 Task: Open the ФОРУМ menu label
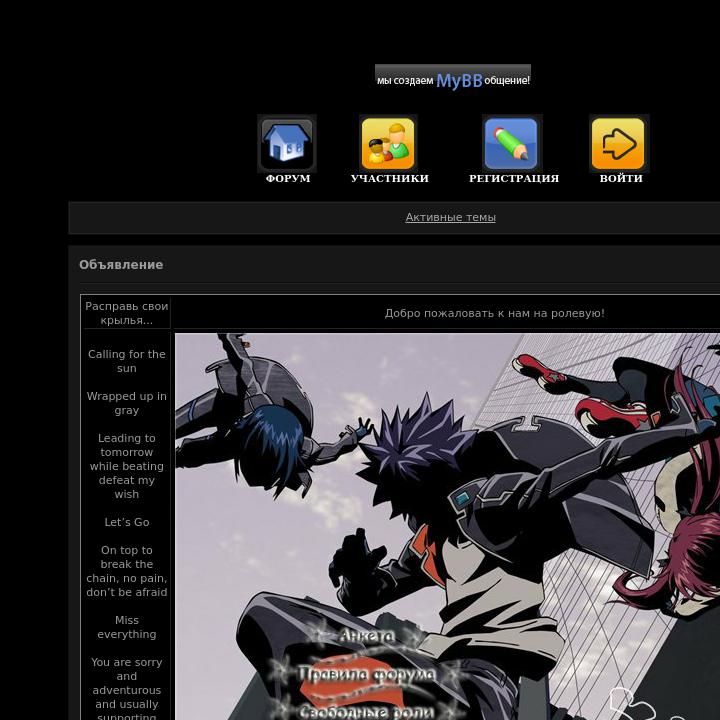(288, 179)
